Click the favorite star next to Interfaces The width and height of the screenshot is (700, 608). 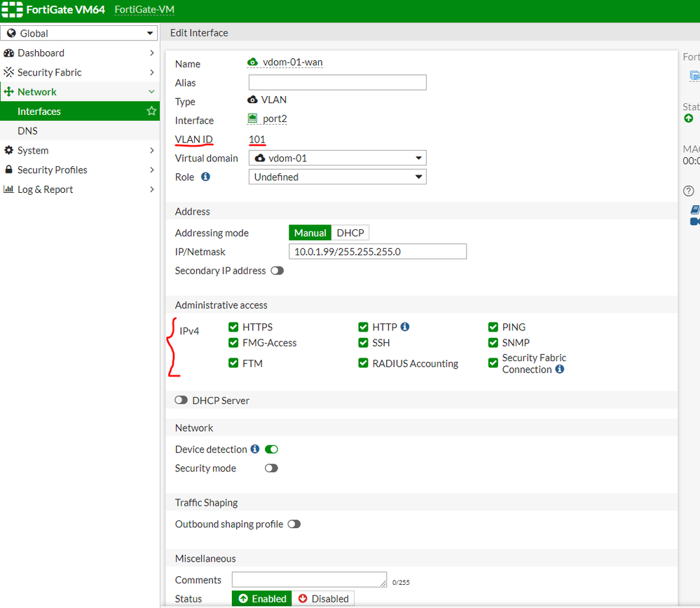pyautogui.click(x=151, y=112)
